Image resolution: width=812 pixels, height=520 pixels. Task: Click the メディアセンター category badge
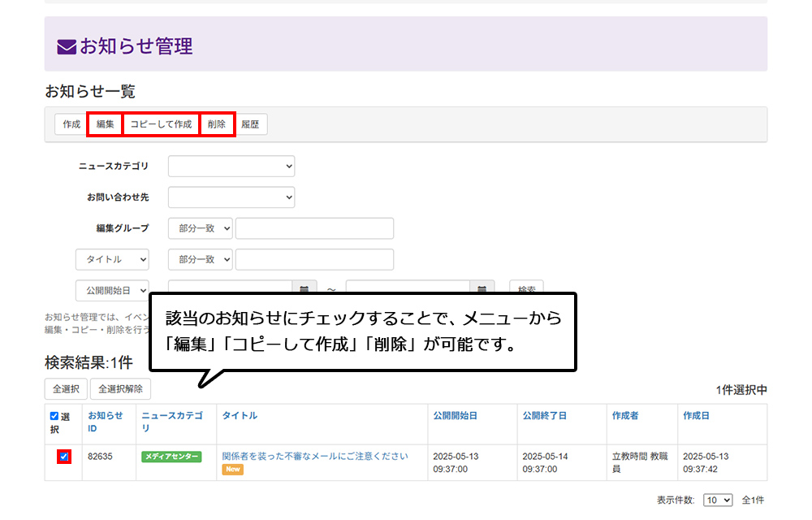pos(171,457)
